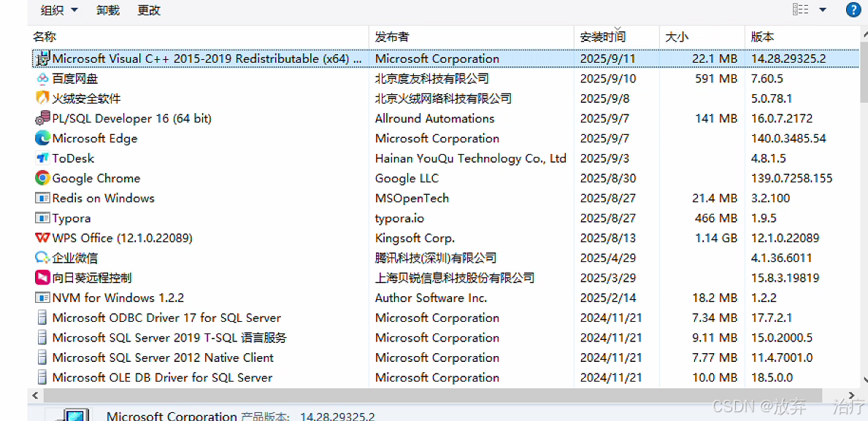Click the WPS Office icon
Viewport: 868px width, 421px height.
[42, 238]
